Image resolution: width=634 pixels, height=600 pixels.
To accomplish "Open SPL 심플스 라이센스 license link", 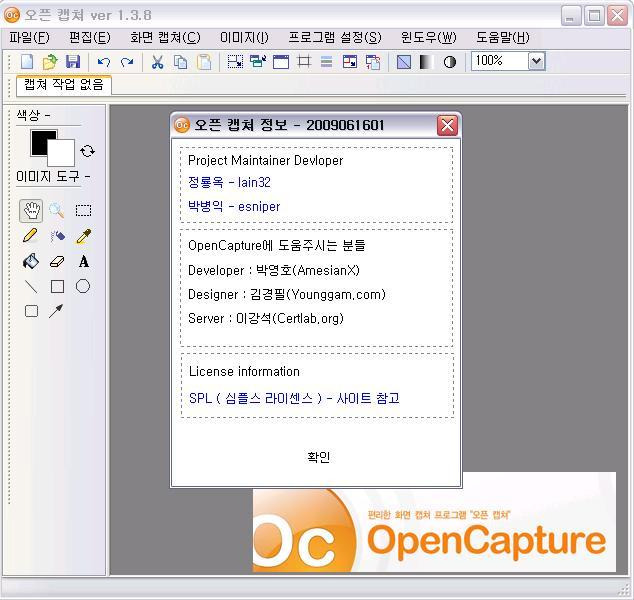I will point(294,398).
